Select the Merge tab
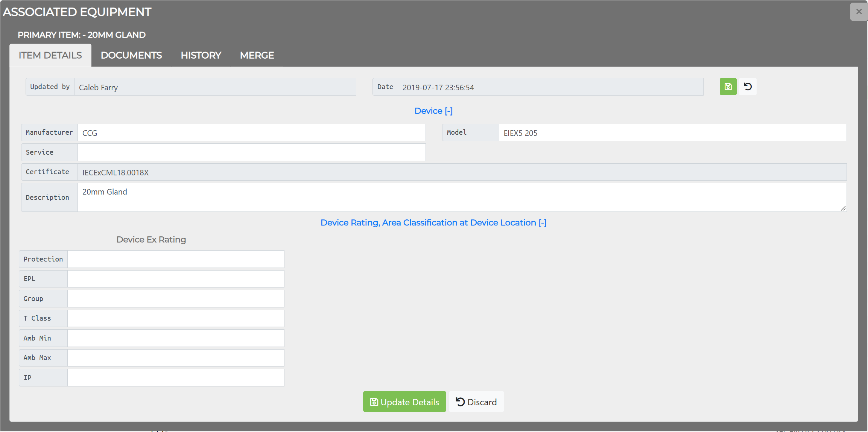This screenshot has width=868, height=432. (257, 55)
